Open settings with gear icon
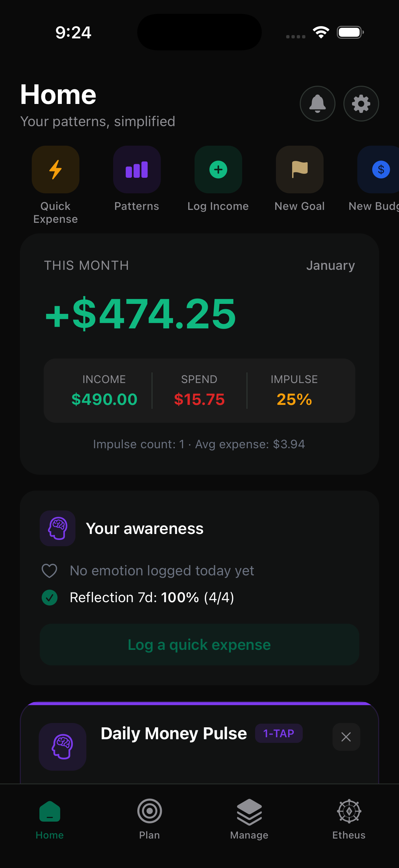This screenshot has width=399, height=868. click(361, 103)
